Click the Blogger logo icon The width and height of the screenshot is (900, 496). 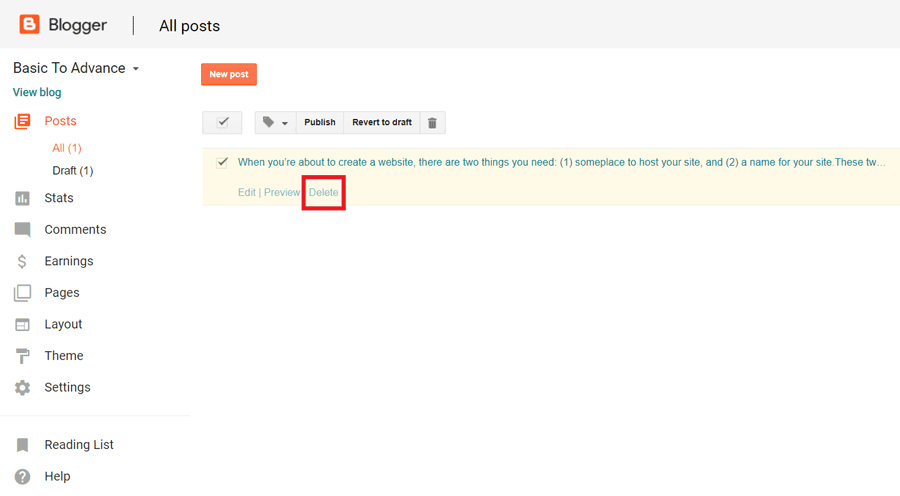tap(30, 24)
